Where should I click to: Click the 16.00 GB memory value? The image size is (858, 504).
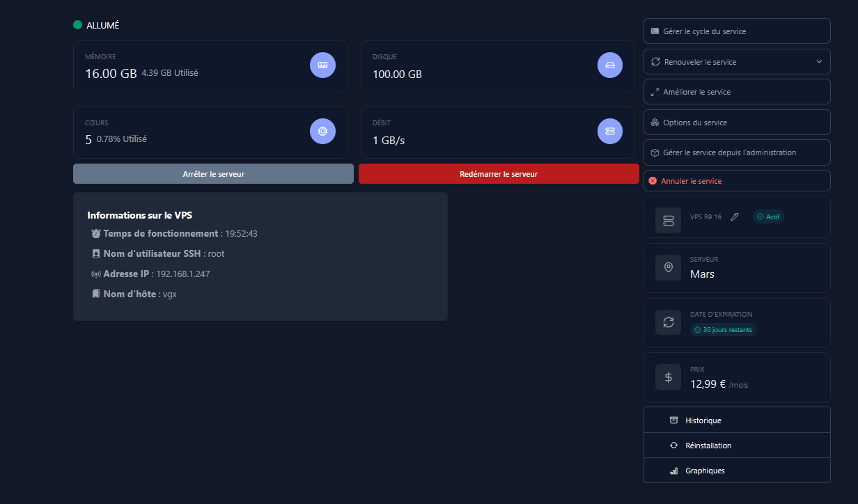click(111, 73)
